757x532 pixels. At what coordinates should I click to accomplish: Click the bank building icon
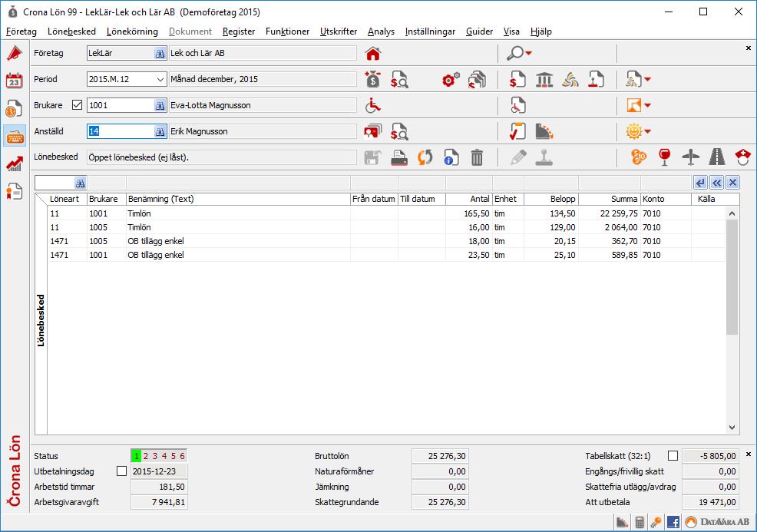[x=544, y=79]
